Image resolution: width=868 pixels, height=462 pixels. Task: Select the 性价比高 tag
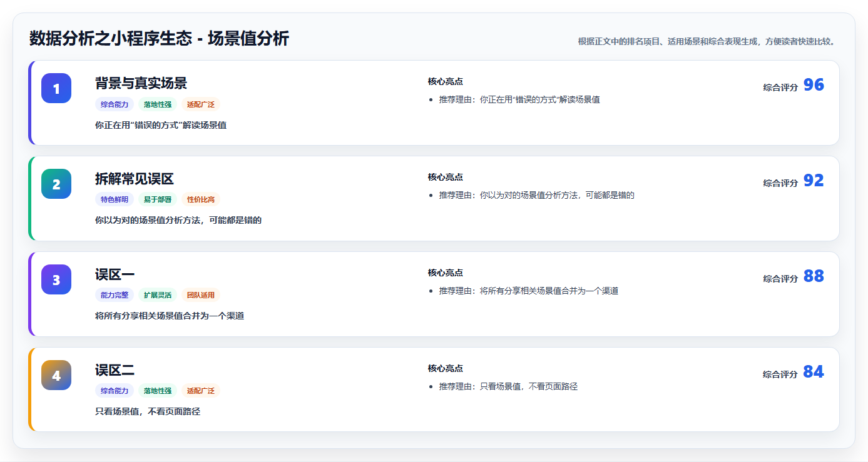(201, 199)
